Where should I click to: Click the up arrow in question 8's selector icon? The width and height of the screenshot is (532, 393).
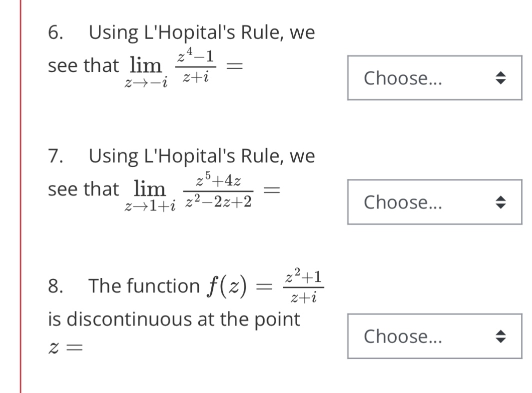pyautogui.click(x=501, y=332)
